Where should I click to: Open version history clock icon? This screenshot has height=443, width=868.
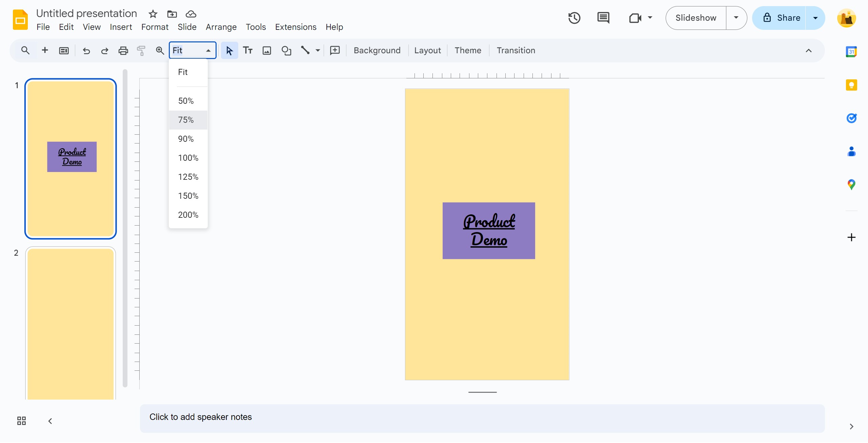(574, 18)
